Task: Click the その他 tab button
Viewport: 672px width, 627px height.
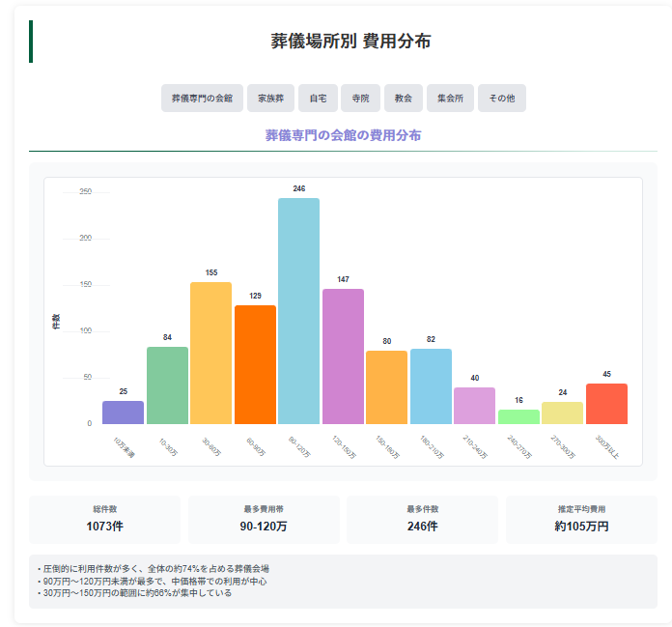Action: [x=501, y=99]
